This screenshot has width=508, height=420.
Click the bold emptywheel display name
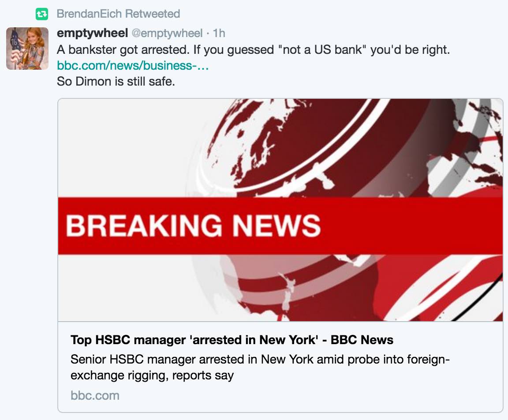(92, 33)
